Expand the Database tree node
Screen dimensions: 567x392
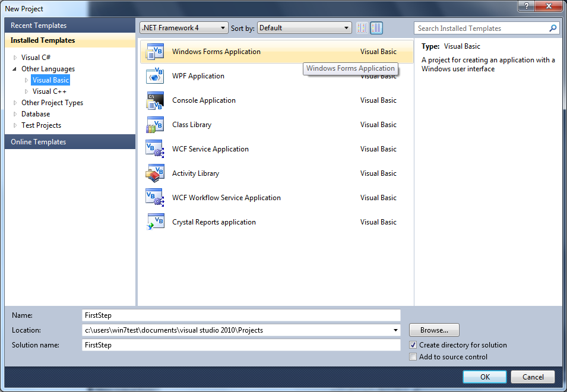coord(15,114)
